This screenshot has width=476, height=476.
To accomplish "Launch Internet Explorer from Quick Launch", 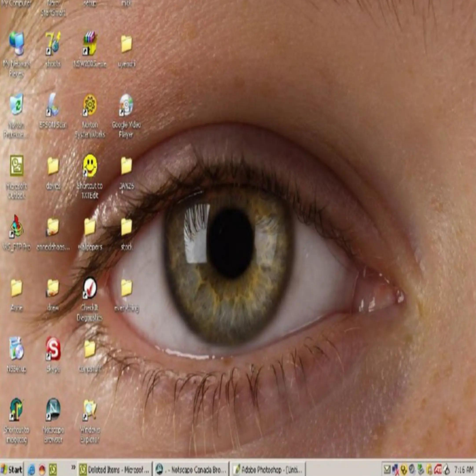I will (x=31, y=470).
